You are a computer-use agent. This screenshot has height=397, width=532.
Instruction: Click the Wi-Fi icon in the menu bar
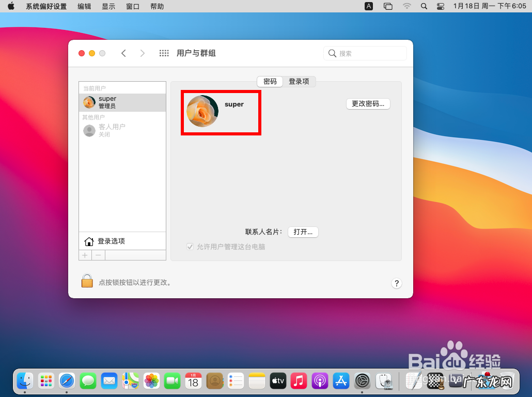point(406,6)
